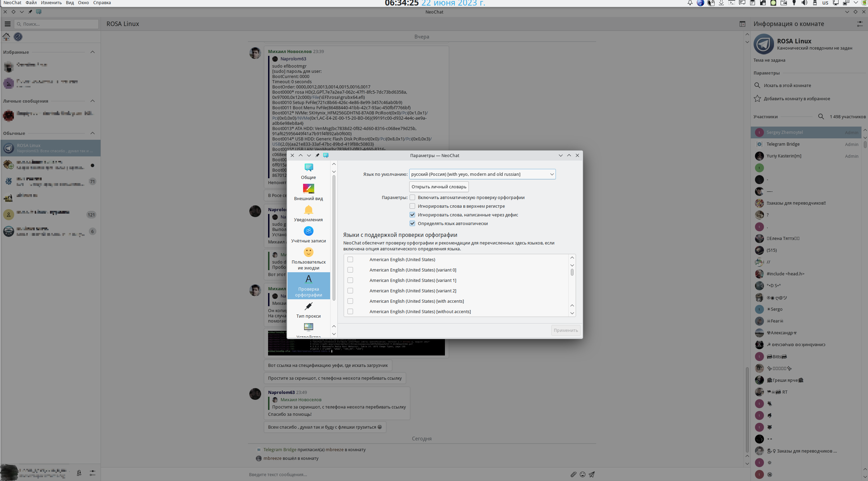Click the pin icon in the Parameters dialog title bar
This screenshot has width=868, height=481.
[x=317, y=155]
